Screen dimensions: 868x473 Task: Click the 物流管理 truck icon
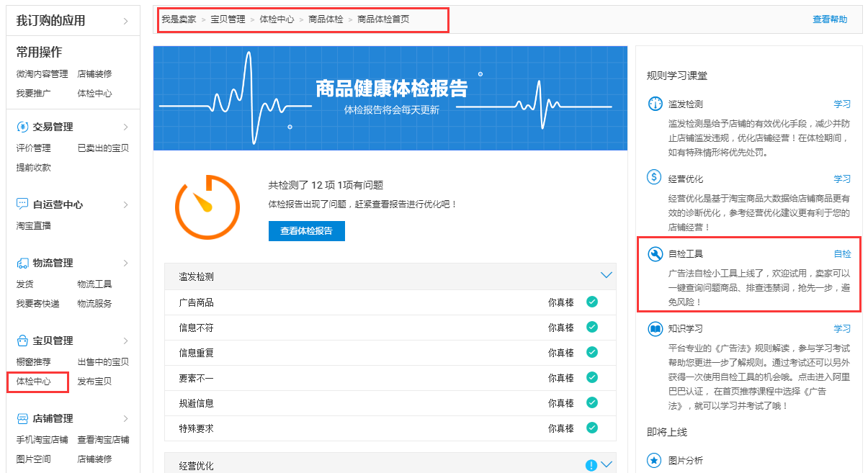coord(22,263)
